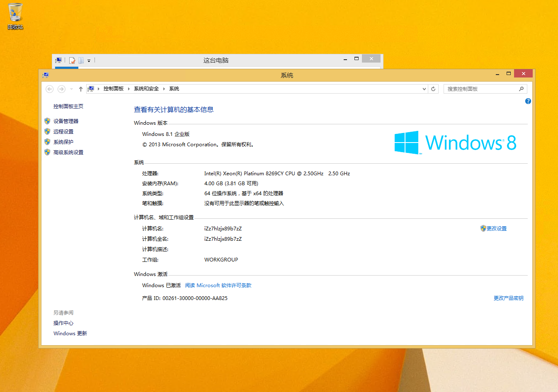Click the System window title bar icon

pos(46,75)
